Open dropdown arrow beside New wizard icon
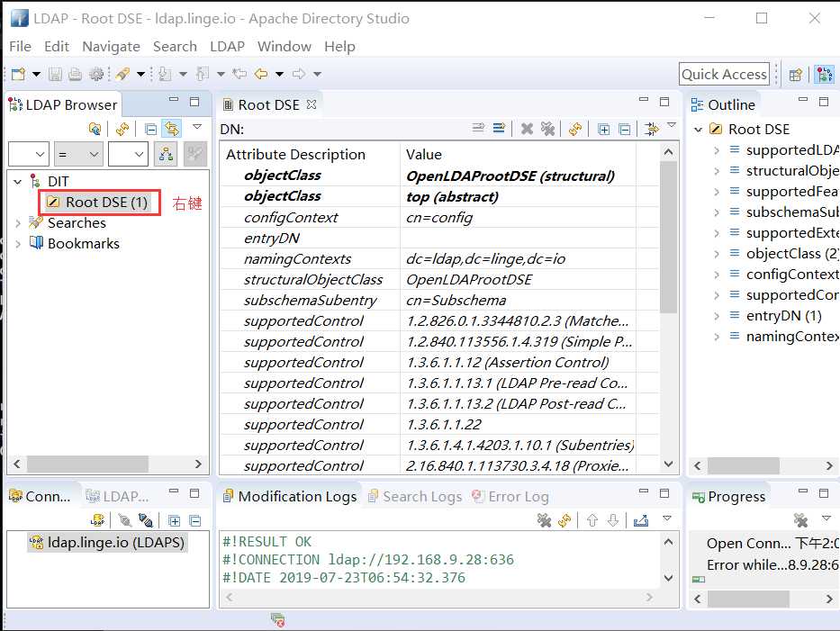The image size is (840, 631). [x=36, y=74]
